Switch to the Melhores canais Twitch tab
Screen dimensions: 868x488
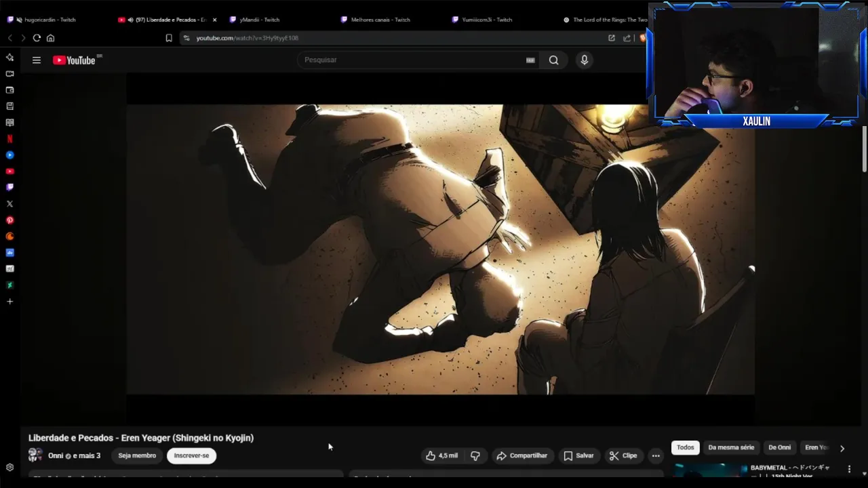[x=380, y=20]
